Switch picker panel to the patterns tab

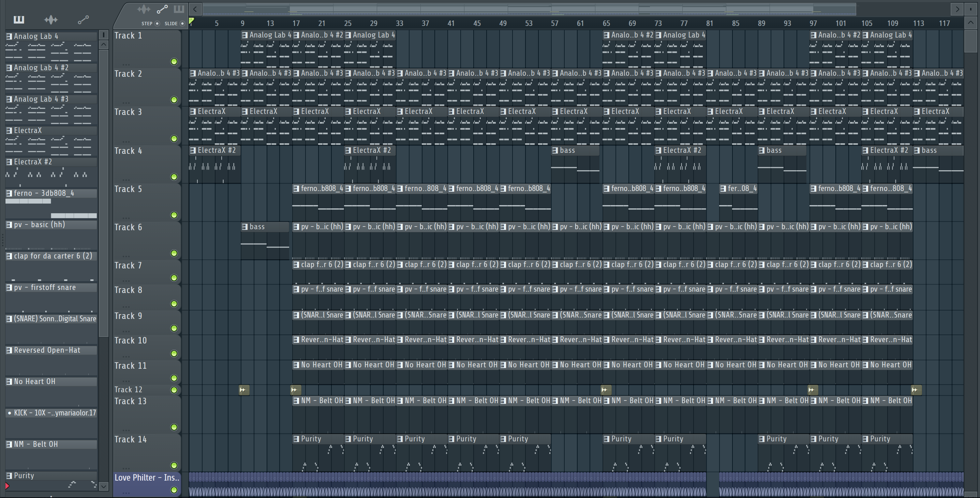(19, 19)
